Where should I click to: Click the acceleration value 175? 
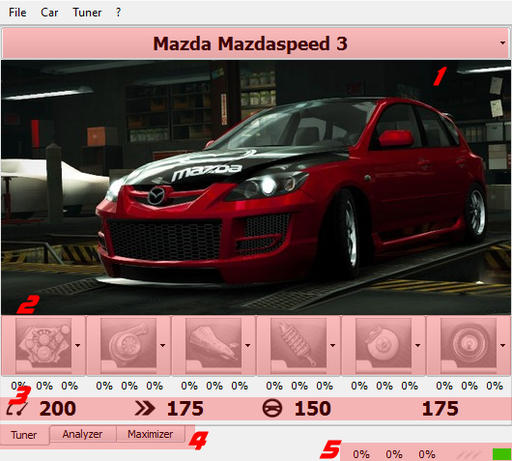click(x=185, y=409)
